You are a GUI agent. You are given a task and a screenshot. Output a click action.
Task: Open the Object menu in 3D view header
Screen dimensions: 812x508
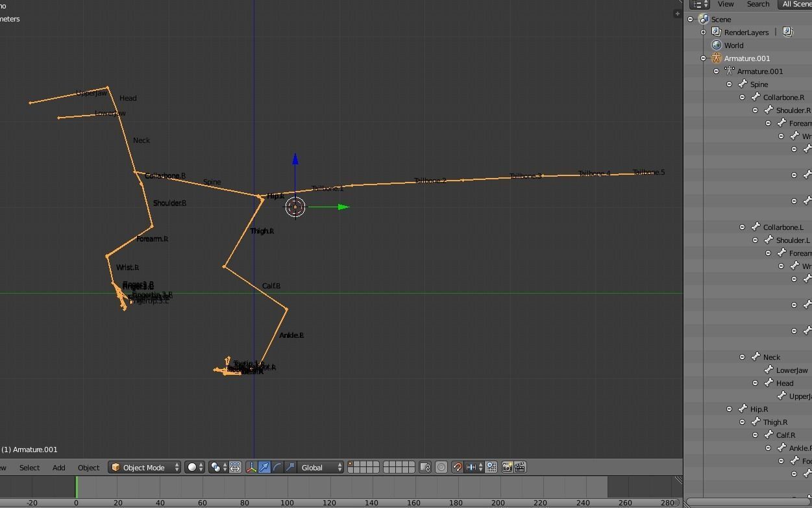88,468
